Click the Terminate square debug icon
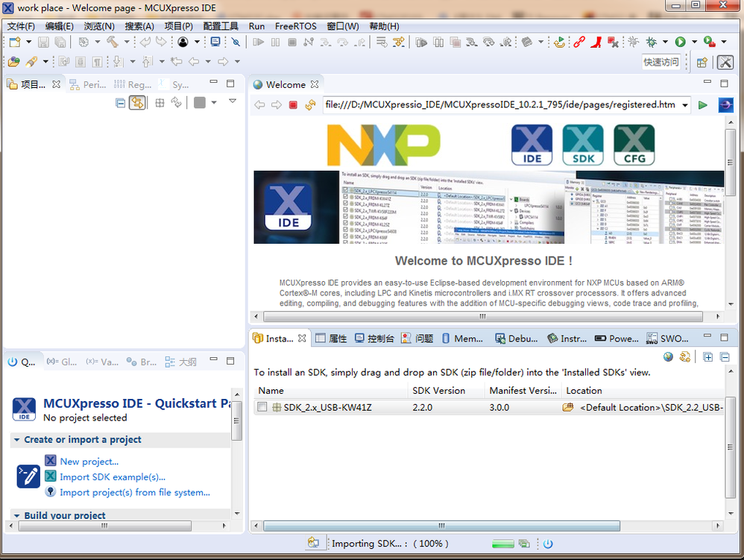Viewport: 744px width, 560px height. pyautogui.click(x=292, y=43)
